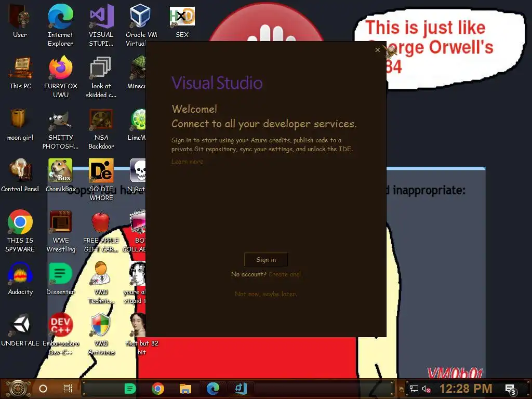Open Edge from the taskbar
532x399 pixels.
coord(212,389)
